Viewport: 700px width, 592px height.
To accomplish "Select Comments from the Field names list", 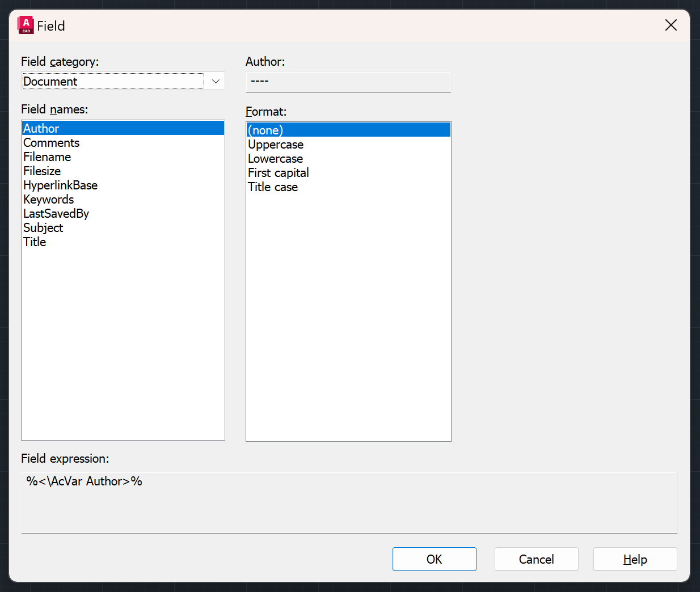I will [51, 142].
